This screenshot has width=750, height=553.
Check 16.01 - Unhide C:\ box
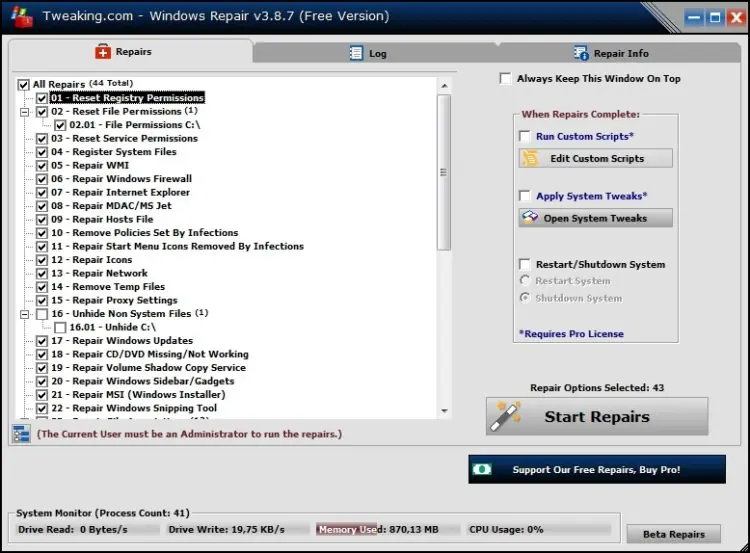tap(60, 328)
